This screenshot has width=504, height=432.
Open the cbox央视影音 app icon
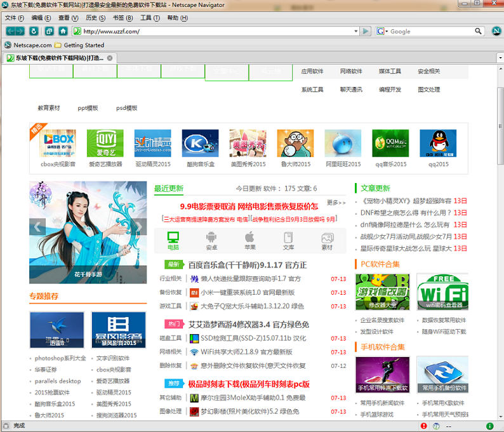[58, 144]
